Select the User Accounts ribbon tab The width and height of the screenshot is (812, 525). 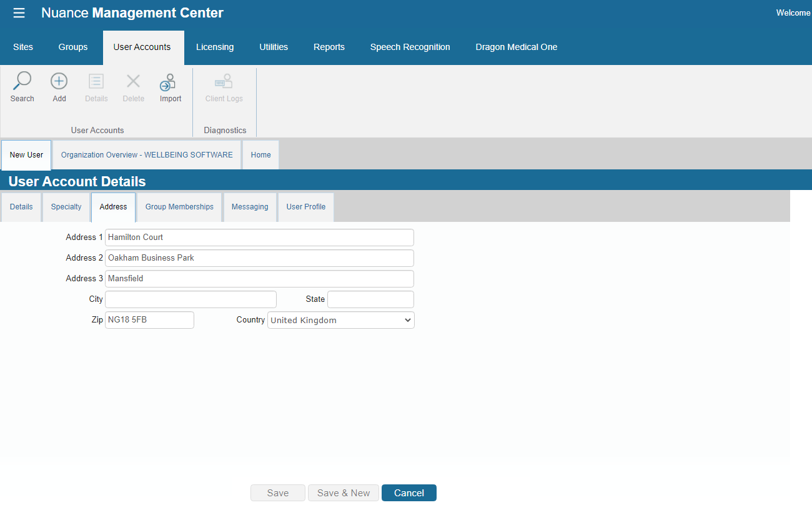(142, 47)
